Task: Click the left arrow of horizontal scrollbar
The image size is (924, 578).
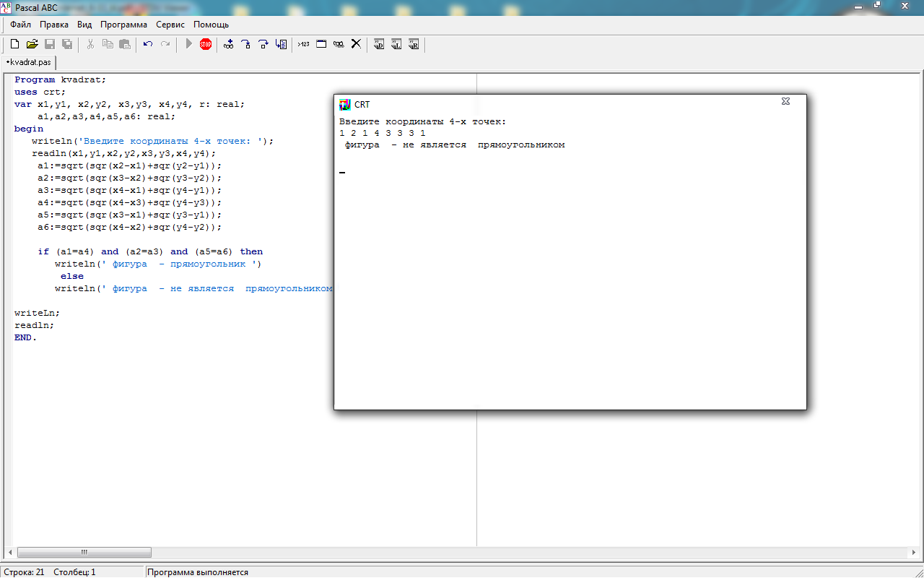Action: 9,552
